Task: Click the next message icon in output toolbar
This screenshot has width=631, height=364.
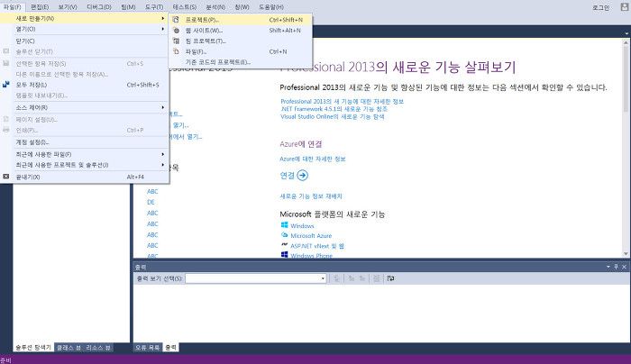Action: [362, 278]
